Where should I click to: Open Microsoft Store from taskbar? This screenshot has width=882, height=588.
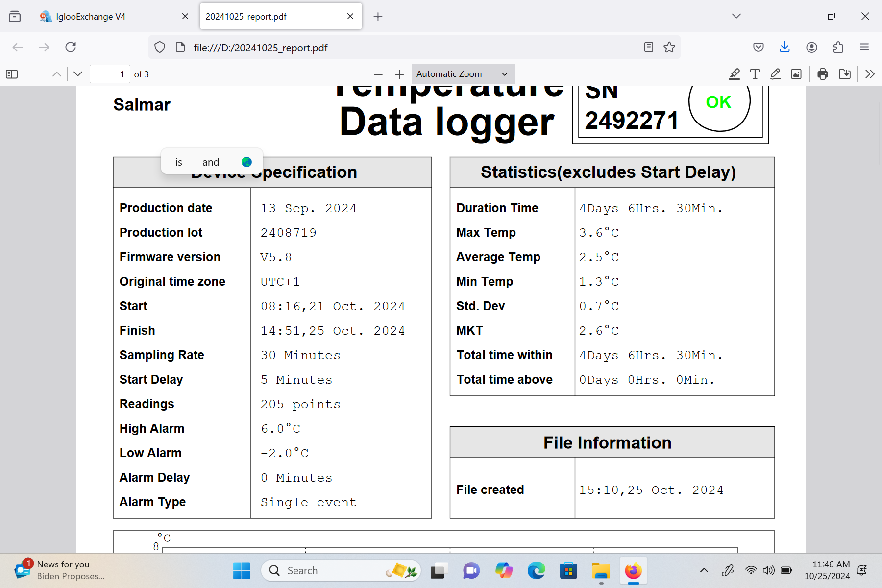(x=568, y=570)
